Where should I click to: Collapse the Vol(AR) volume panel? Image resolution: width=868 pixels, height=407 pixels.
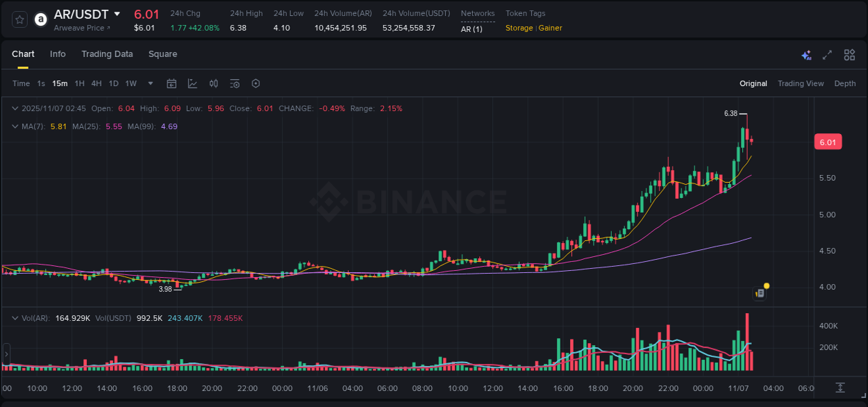pyautogui.click(x=15, y=317)
